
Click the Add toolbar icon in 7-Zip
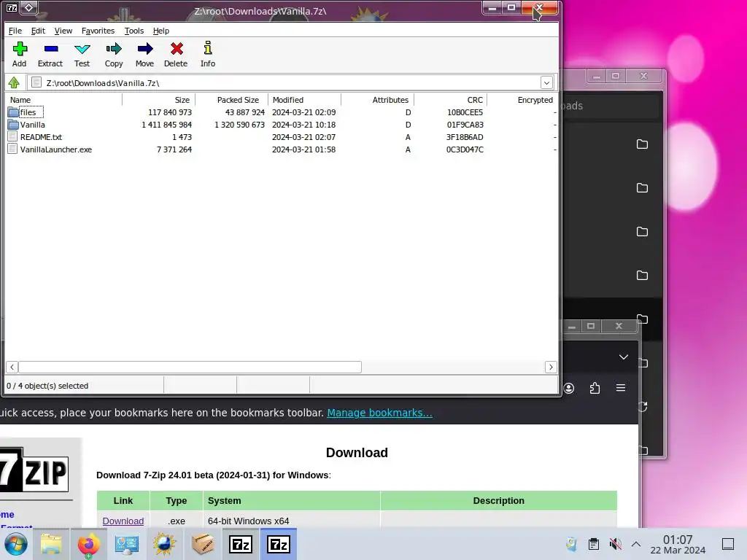pos(20,49)
